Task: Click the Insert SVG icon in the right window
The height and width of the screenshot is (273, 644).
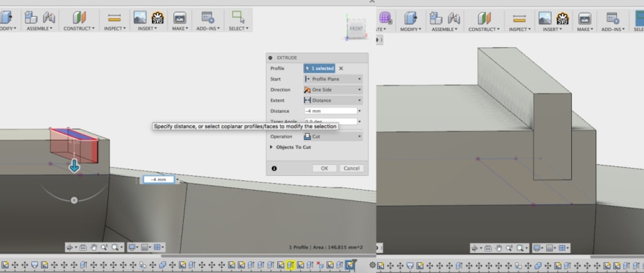Action: (x=563, y=18)
